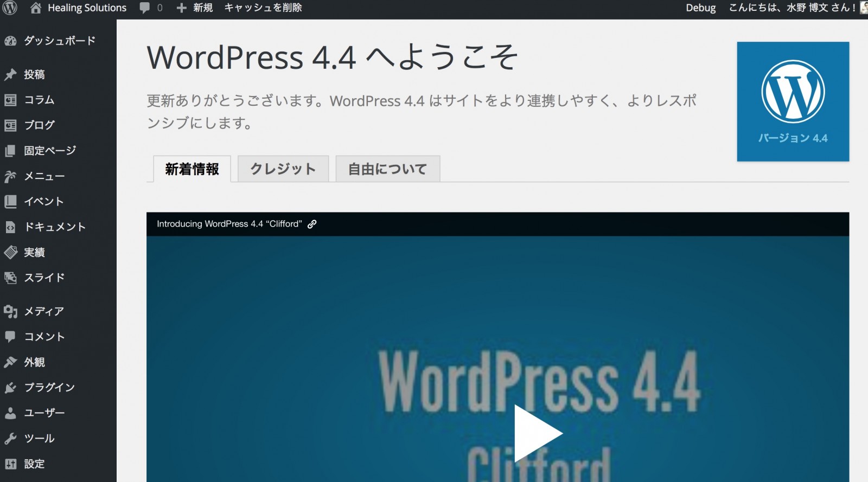Open the コメント menu label

pos(44,337)
